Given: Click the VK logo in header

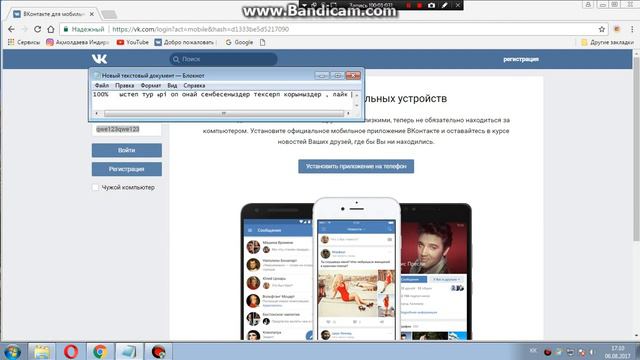Looking at the screenshot, I should click(x=99, y=59).
